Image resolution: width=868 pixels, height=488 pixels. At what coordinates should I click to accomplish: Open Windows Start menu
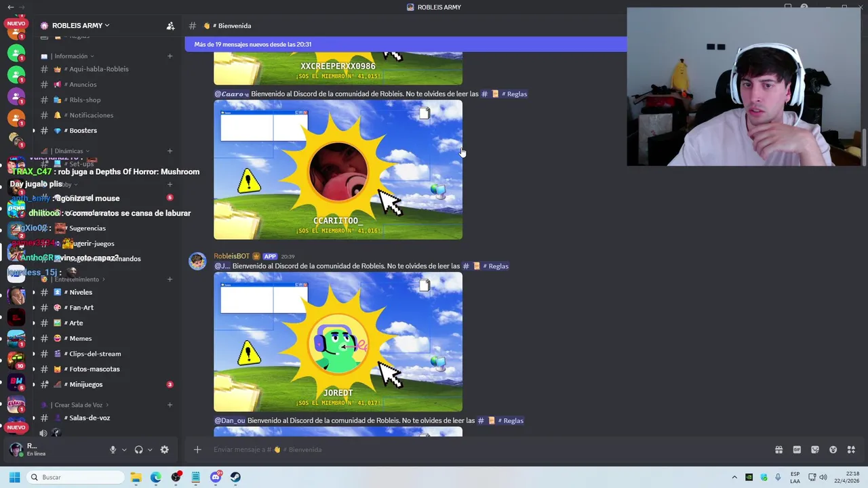click(14, 477)
